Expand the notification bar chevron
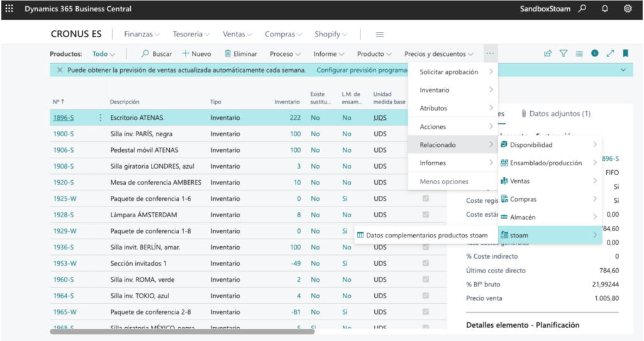644x341 pixels. point(623,70)
